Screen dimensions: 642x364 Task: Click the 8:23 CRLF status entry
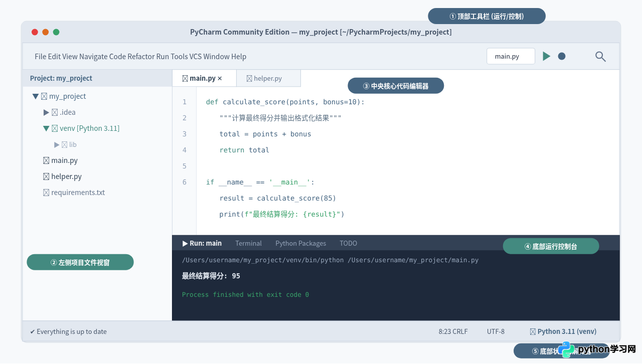(453, 331)
